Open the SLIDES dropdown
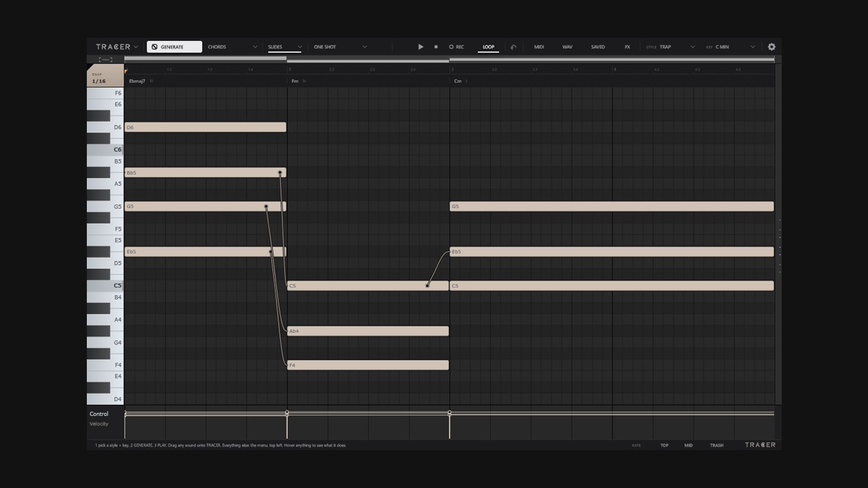868x488 pixels. [x=284, y=47]
